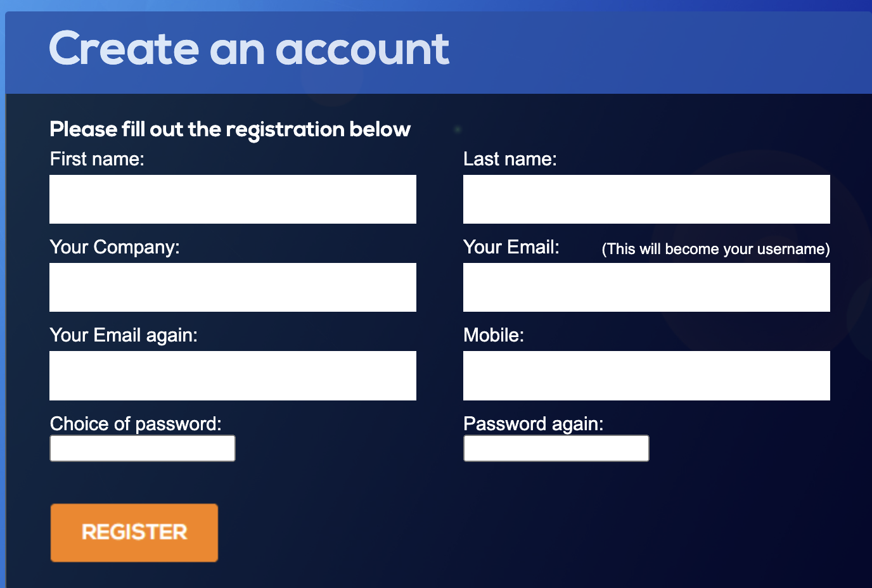Focus the Last name text box
This screenshot has width=872, height=588.
[646, 199]
